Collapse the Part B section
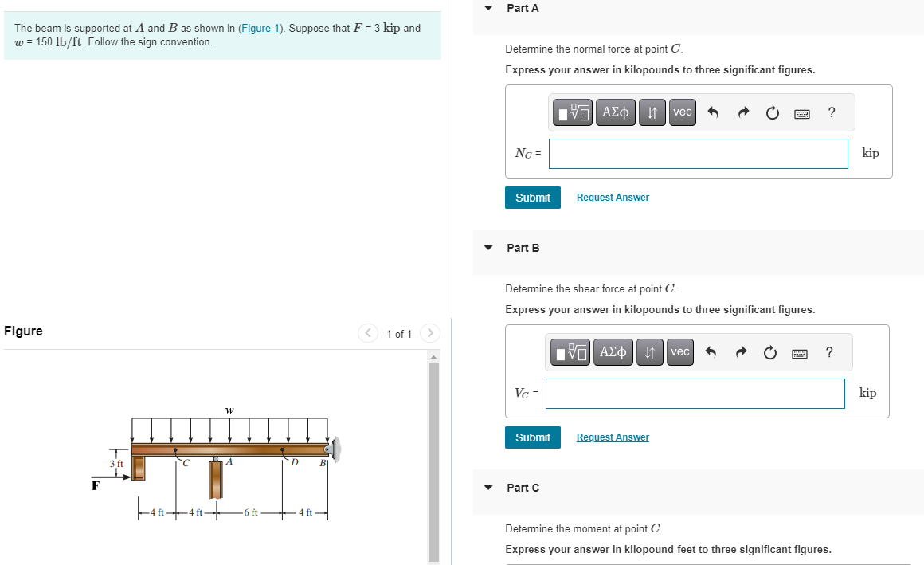Viewport: 924px width, 565px height. 487,248
